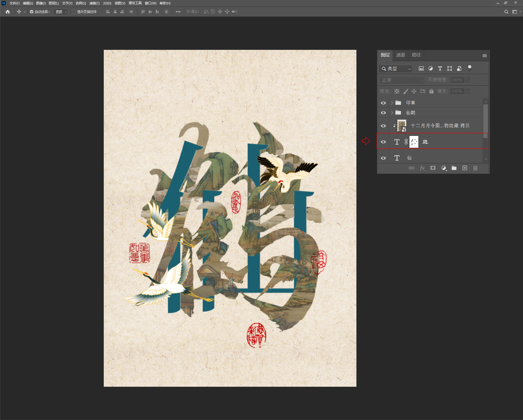Open search icon at top right
The height and width of the screenshot is (420, 523).
pyautogui.click(x=506, y=12)
